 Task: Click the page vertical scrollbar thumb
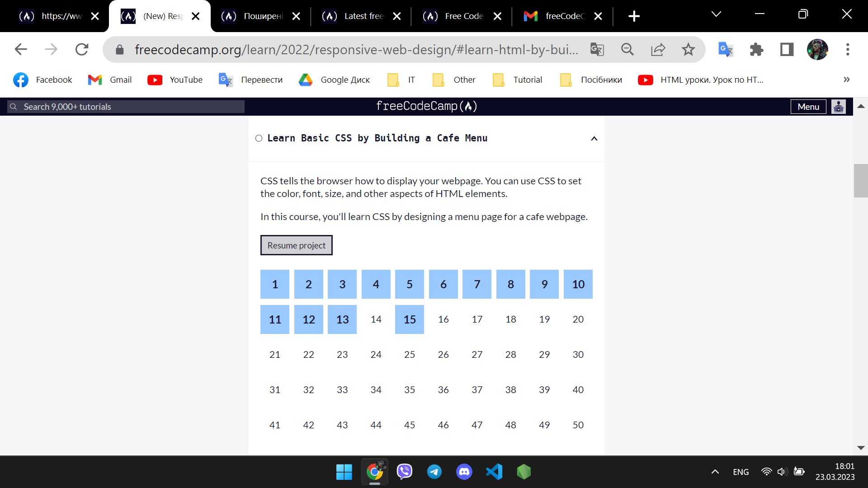click(x=860, y=181)
